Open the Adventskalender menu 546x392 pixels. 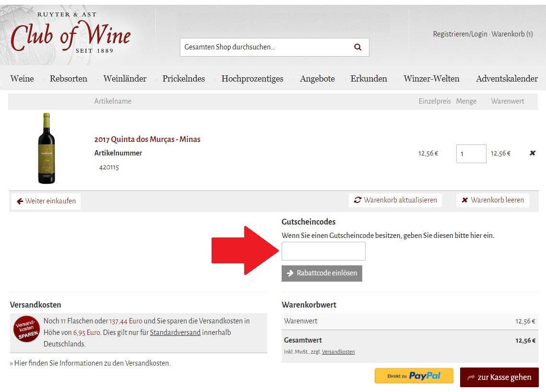click(x=507, y=79)
